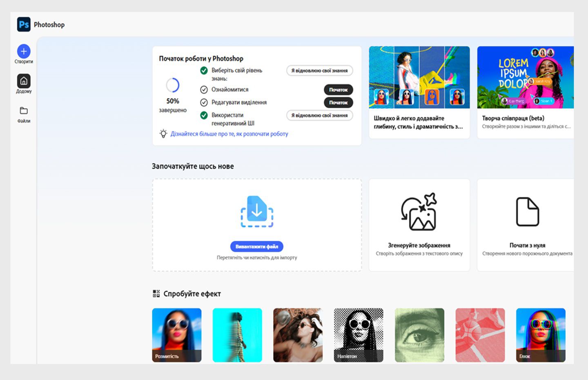The width and height of the screenshot is (588, 380).
Task: Select the Глюк effect thumbnail
Action: (541, 334)
